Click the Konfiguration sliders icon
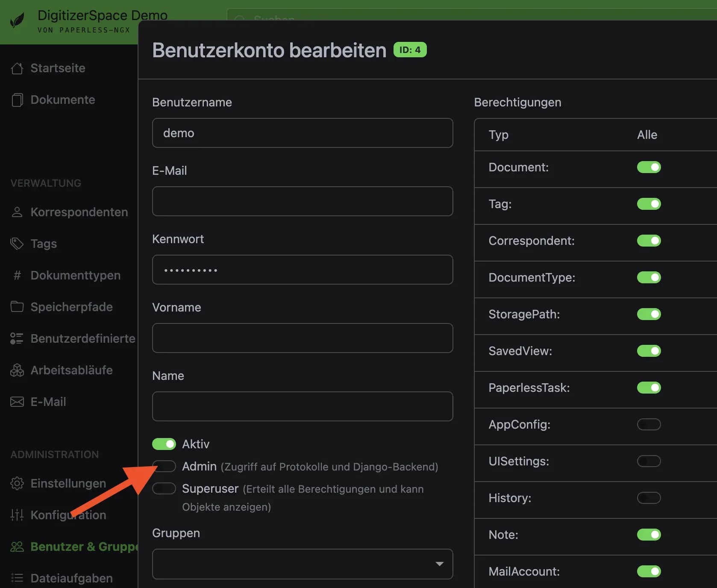This screenshot has height=588, width=717. coord(17,515)
